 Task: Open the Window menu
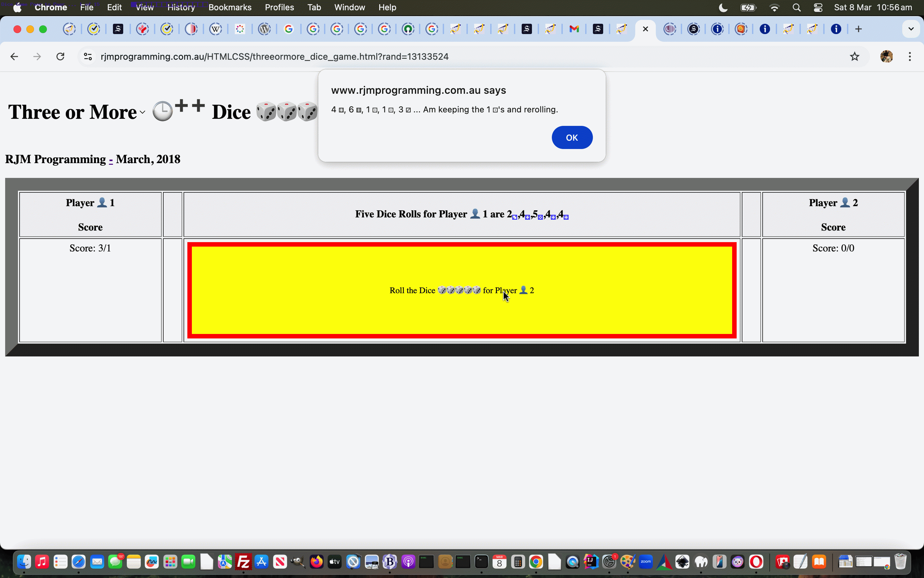(349, 7)
